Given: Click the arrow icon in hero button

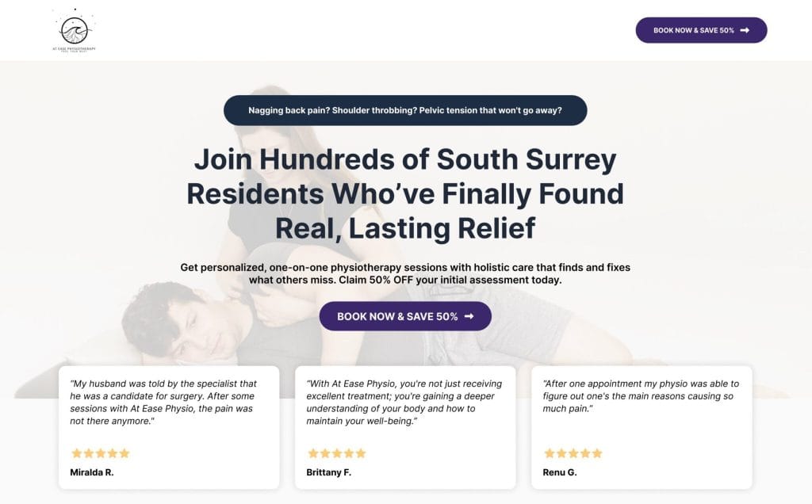Looking at the screenshot, I should 469,316.
